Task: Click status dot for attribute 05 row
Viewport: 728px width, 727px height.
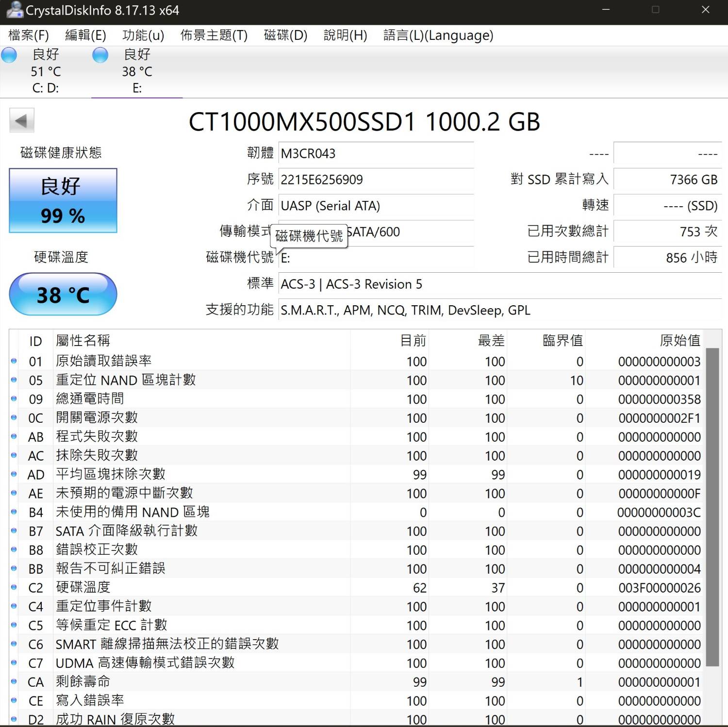Action: pos(14,380)
